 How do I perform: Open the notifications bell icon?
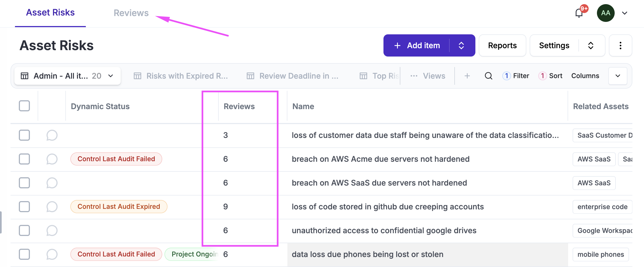(579, 13)
